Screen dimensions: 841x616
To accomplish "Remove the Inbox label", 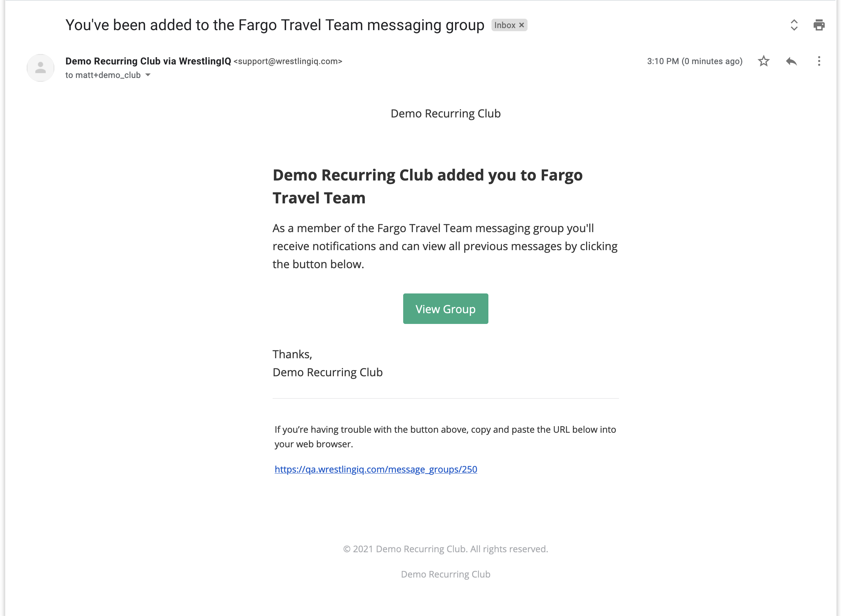I will point(521,25).
